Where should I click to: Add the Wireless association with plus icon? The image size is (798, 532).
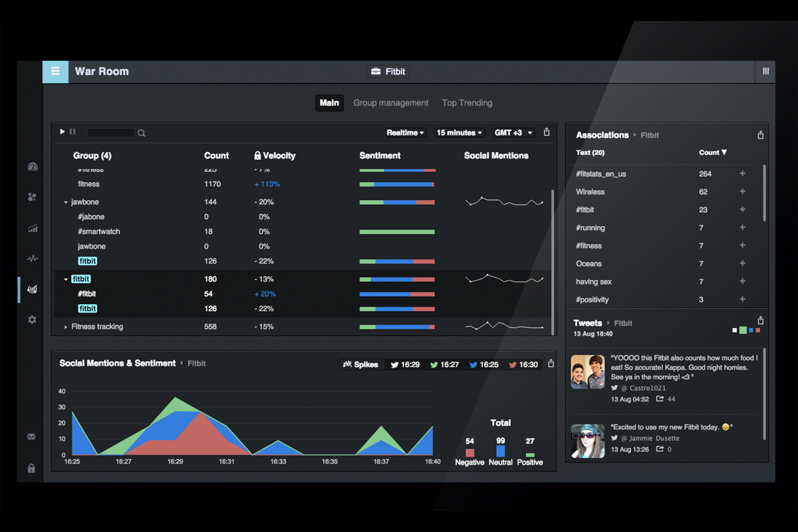pos(742,192)
